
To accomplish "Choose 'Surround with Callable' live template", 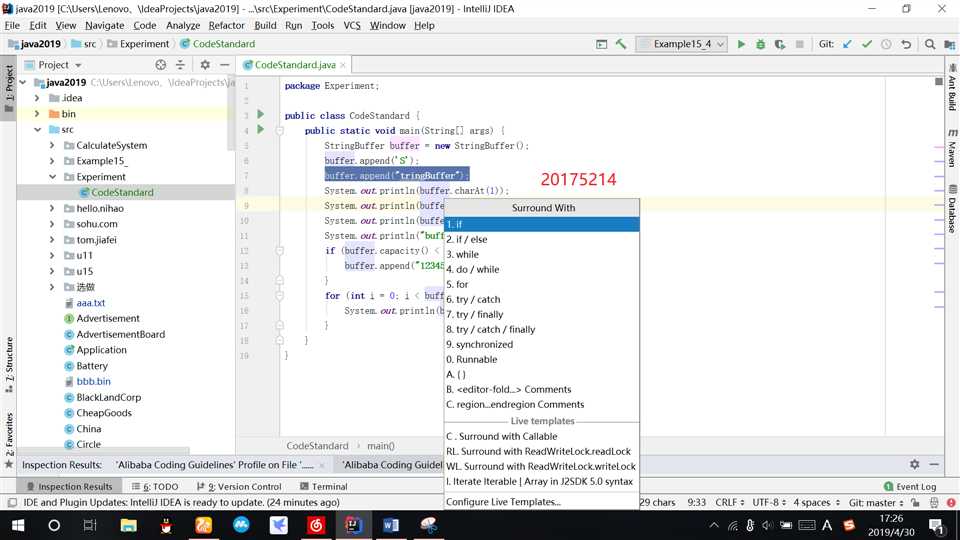I will (542, 436).
